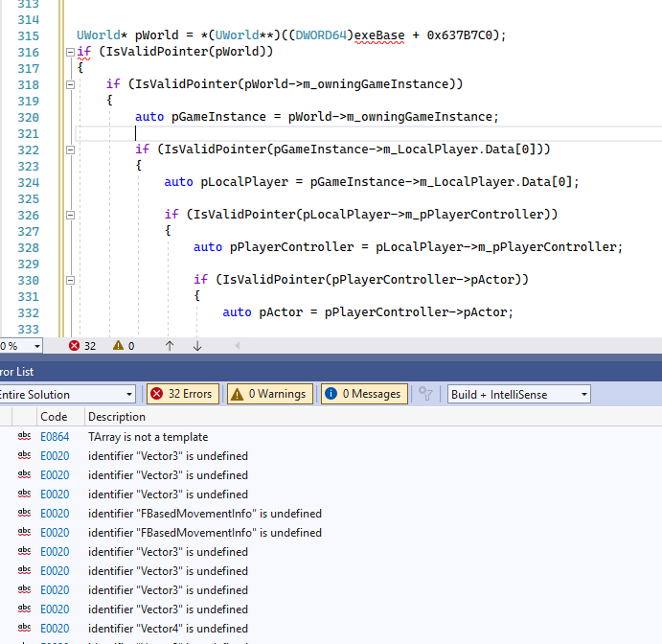Toggle the 32 Errors filter
Viewport: 662px width, 644px height.
pos(183,394)
